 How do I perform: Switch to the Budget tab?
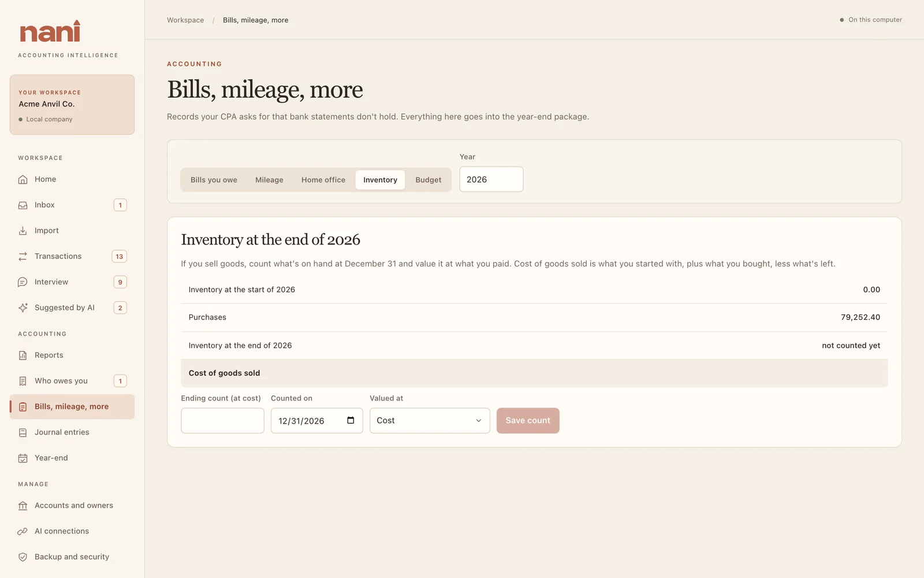coord(428,180)
